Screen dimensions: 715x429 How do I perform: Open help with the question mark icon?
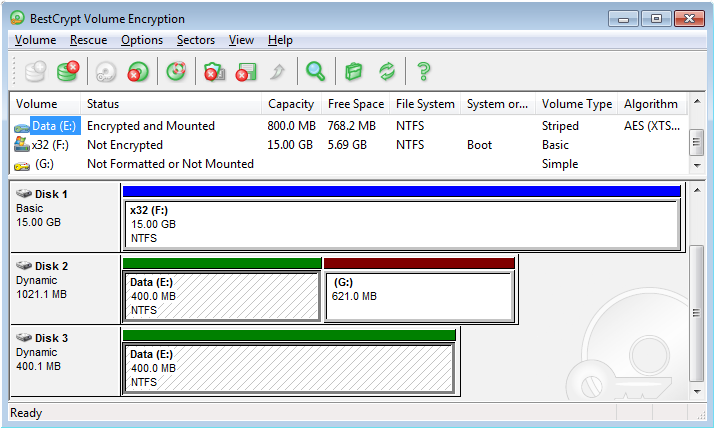click(424, 71)
